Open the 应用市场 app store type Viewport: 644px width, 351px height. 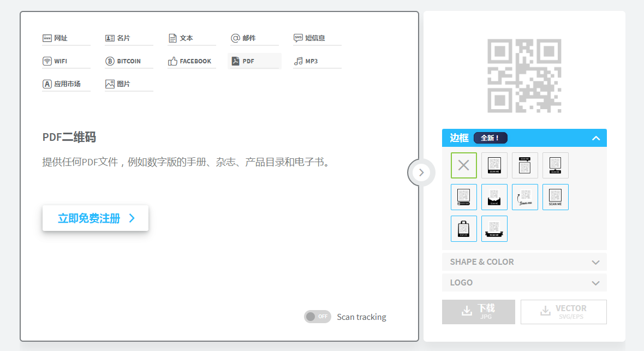pos(65,84)
